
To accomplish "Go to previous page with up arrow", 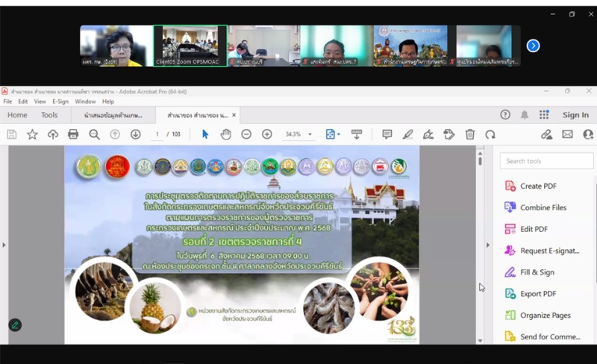I will coord(115,134).
